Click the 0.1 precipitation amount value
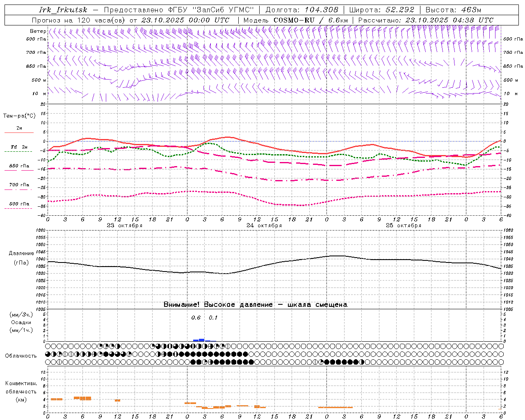525x420 pixels. 213,317
